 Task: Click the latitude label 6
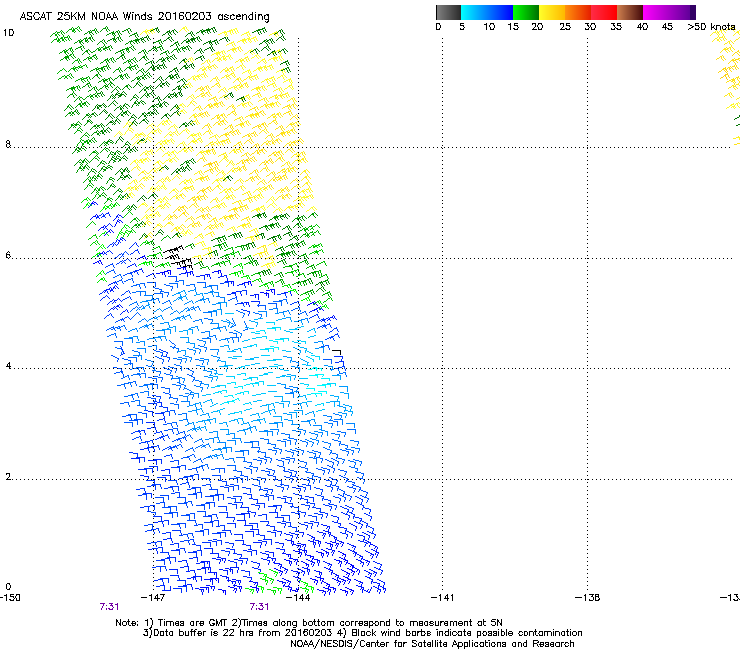8,255
